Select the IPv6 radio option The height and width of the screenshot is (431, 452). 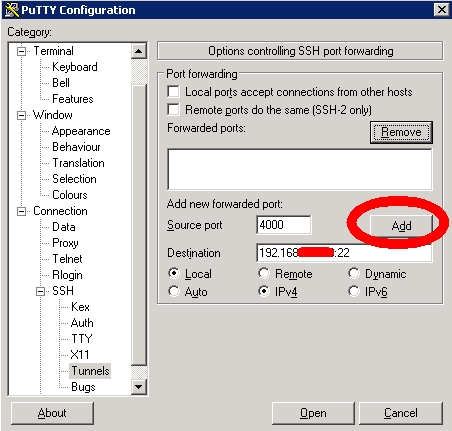354,291
